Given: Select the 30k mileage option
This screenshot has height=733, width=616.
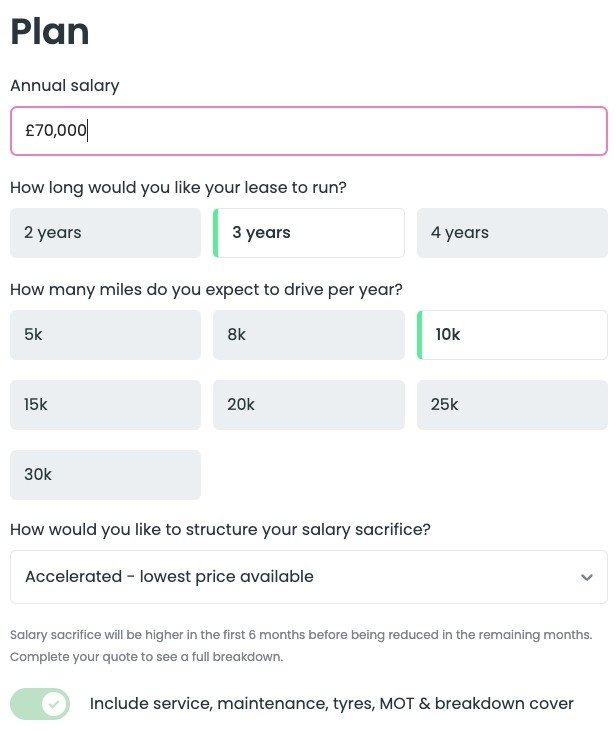Looking at the screenshot, I should click(x=105, y=475).
